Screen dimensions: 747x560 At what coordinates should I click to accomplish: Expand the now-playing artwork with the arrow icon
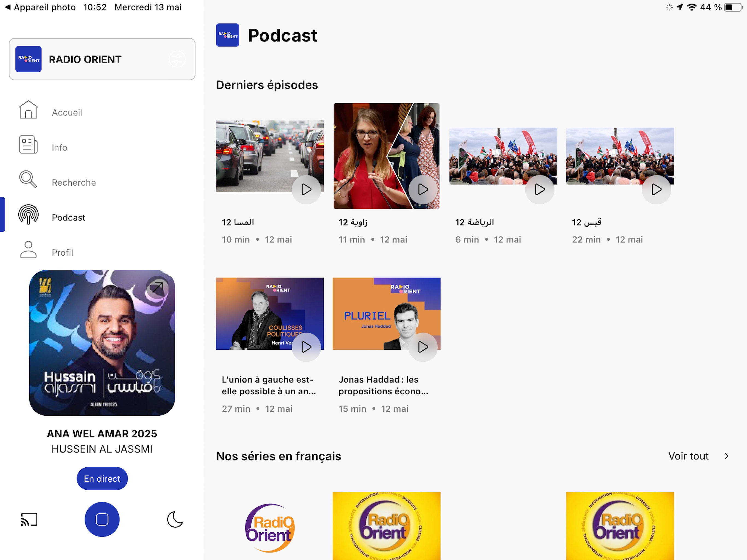coord(157,288)
